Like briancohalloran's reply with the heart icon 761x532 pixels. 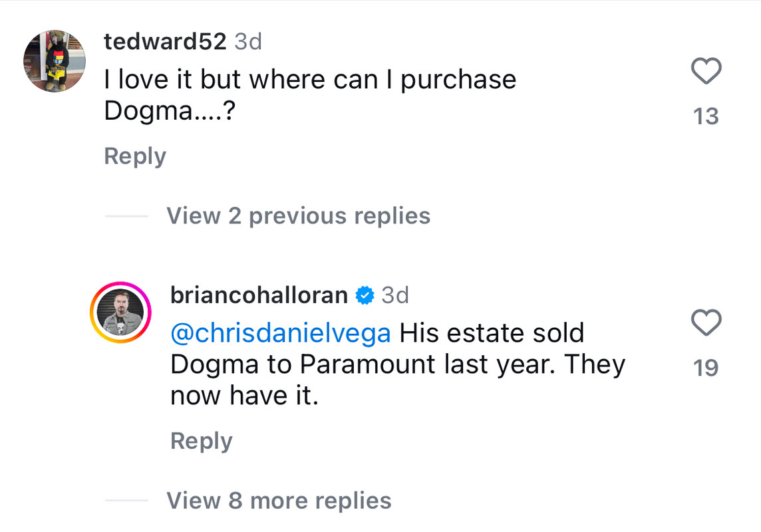(706, 323)
